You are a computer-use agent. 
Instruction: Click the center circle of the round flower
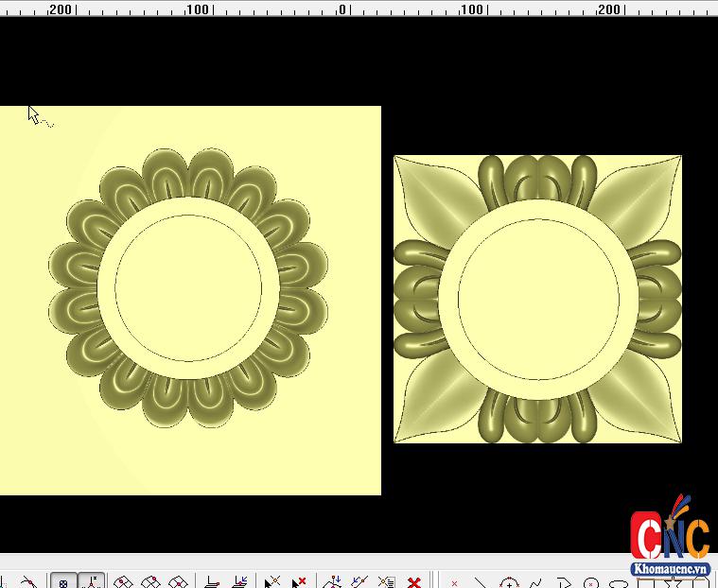coord(188,288)
